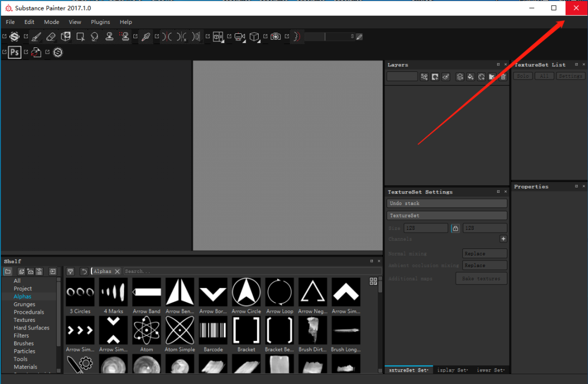Switch to the Viewer Settings tab
Viewport: 588px width, 384px height.
click(x=491, y=370)
